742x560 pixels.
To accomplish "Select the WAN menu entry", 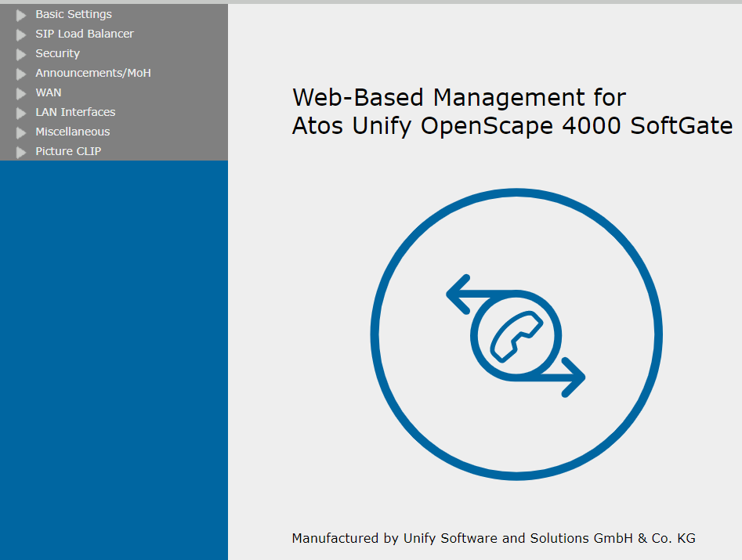I will click(x=49, y=92).
